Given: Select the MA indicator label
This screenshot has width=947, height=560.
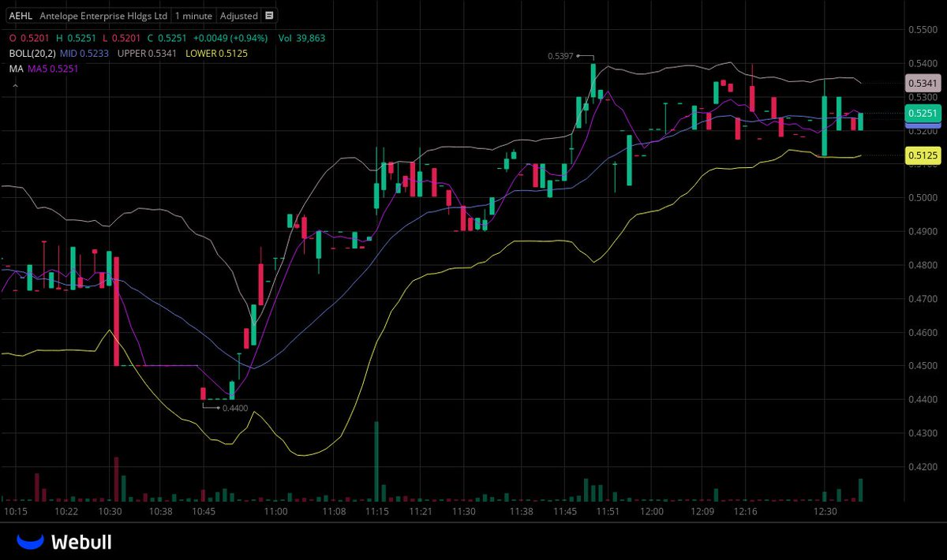Looking at the screenshot, I should (x=16, y=69).
